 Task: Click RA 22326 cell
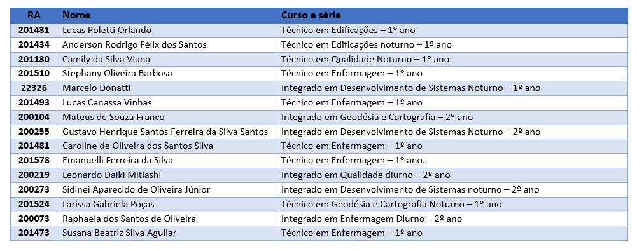(34, 88)
